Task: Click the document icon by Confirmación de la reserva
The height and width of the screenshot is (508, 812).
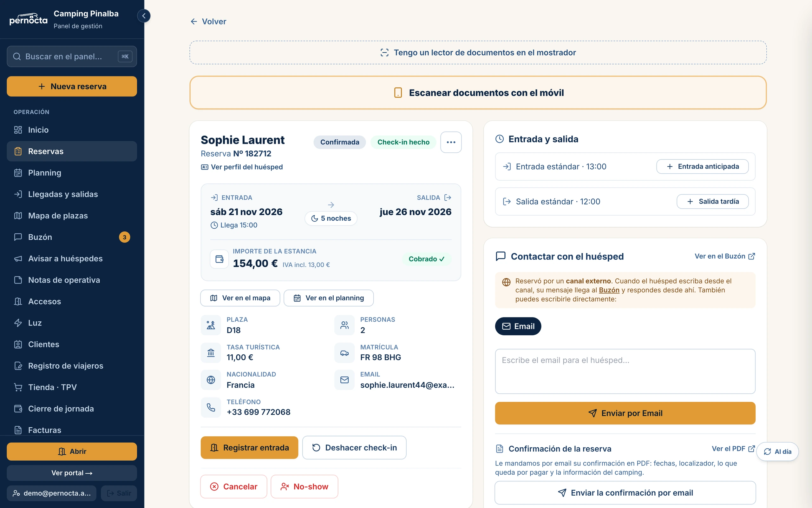Action: point(499,449)
